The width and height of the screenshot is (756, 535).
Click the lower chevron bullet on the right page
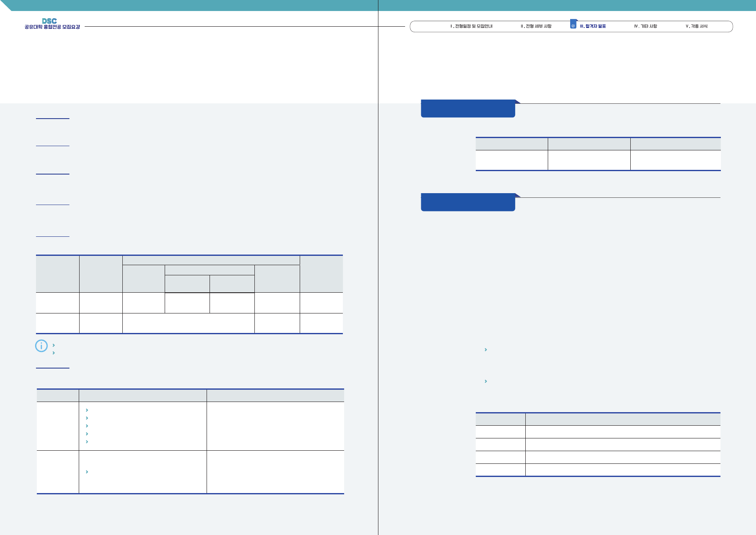pyautogui.click(x=486, y=381)
